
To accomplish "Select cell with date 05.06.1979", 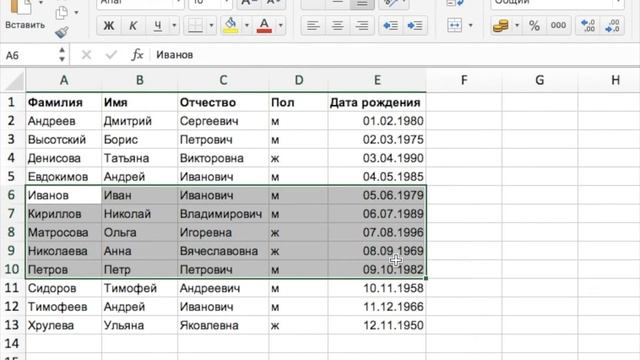I will 377,195.
